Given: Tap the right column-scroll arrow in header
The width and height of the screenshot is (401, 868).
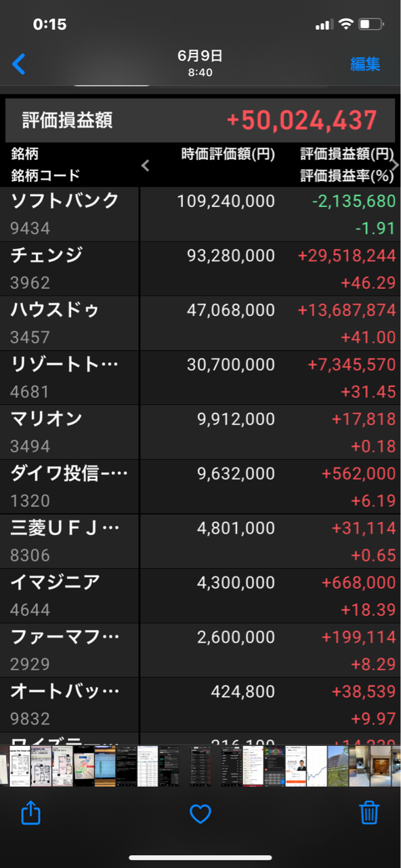Looking at the screenshot, I should [x=396, y=165].
